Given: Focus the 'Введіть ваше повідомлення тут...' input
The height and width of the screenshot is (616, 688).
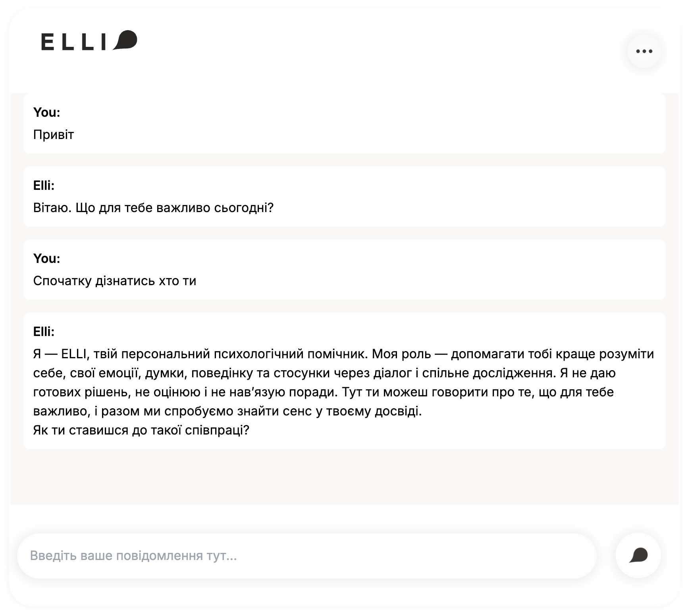Looking at the screenshot, I should (306, 555).
